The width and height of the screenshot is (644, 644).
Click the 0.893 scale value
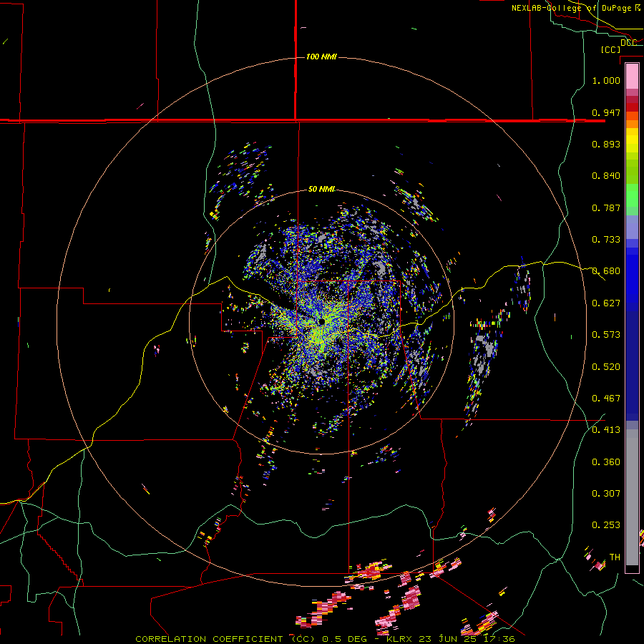[x=606, y=144]
